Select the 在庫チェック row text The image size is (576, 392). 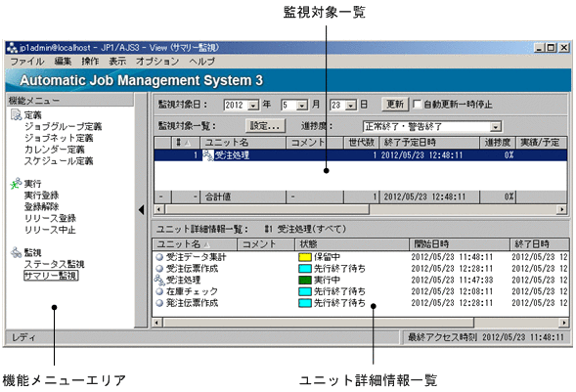point(192,291)
